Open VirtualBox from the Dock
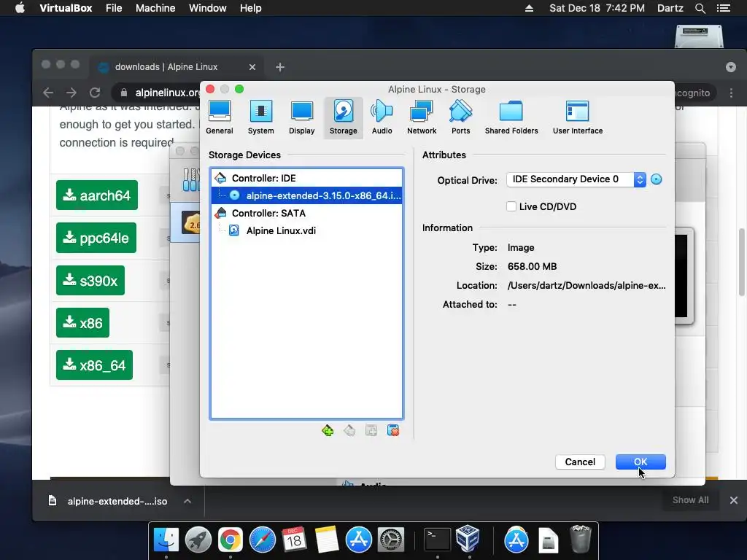The height and width of the screenshot is (560, 747). (468, 539)
